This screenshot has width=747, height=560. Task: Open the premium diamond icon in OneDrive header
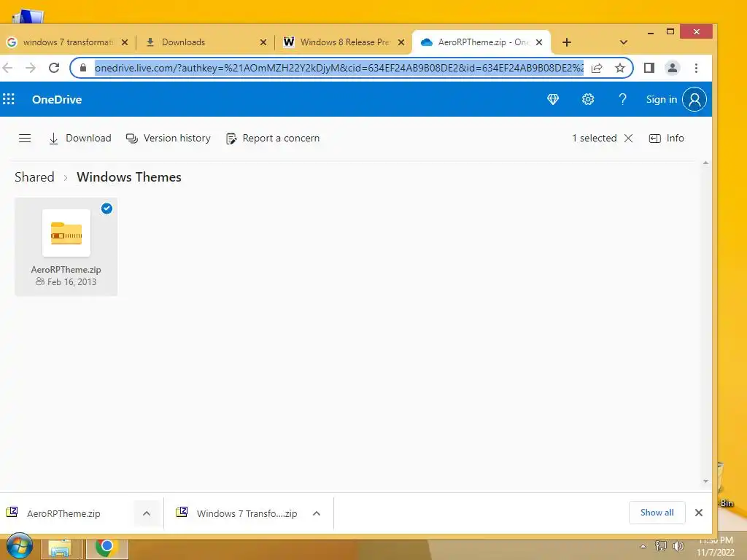pos(553,99)
